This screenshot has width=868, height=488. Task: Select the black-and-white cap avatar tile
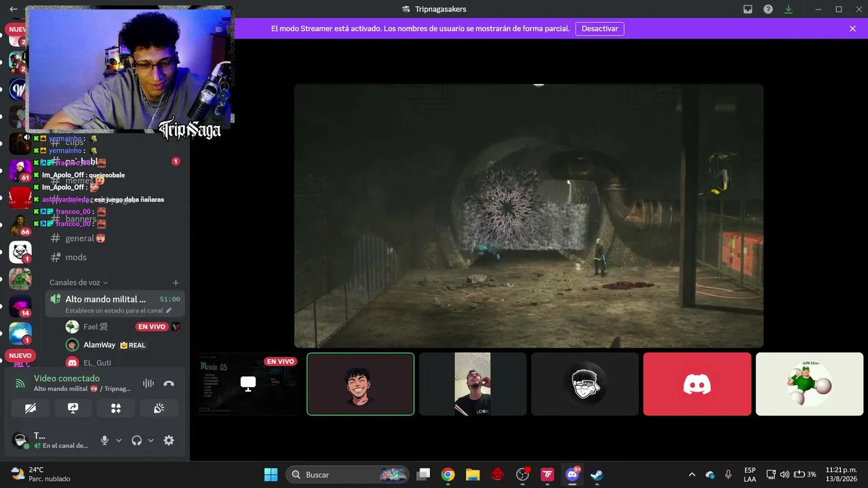(585, 384)
